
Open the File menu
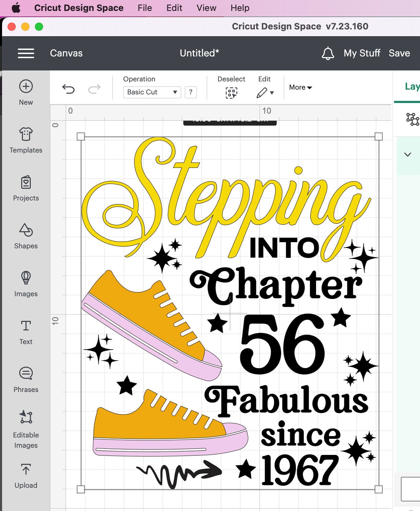coord(144,8)
